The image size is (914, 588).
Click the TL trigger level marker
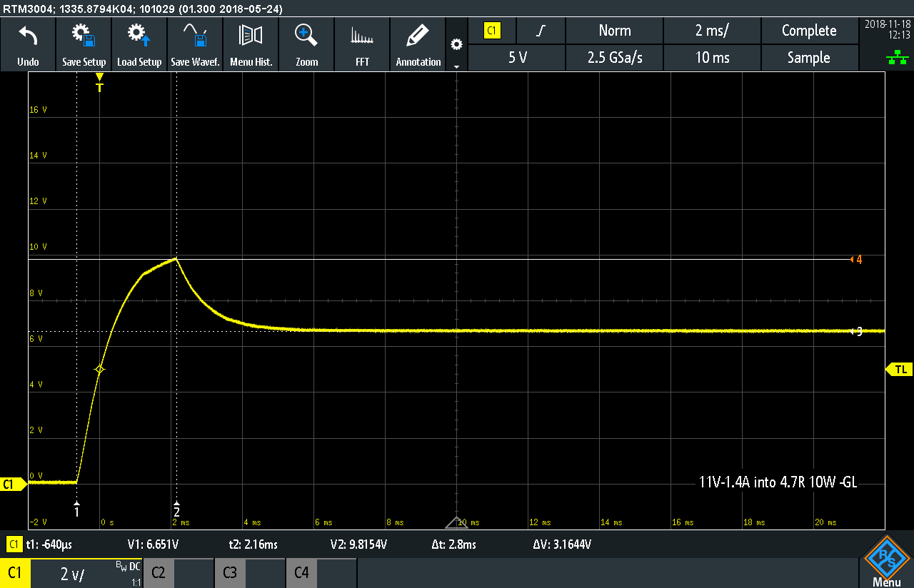[x=899, y=369]
